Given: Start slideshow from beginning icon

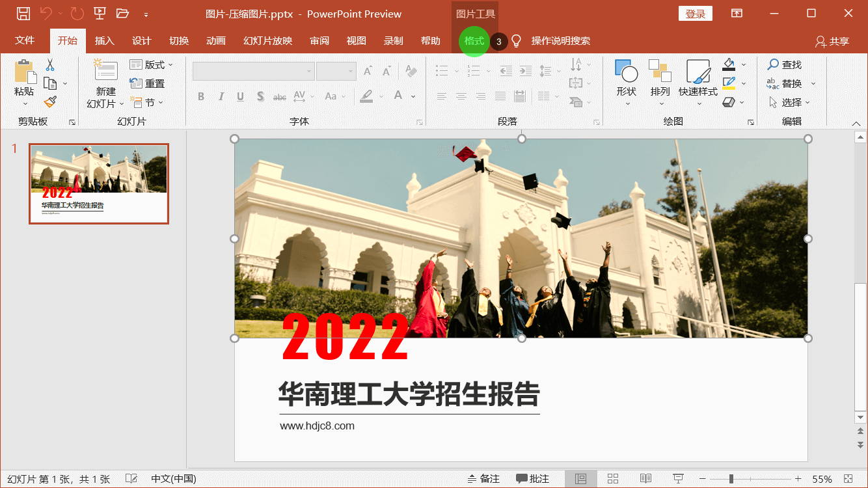Looking at the screenshot, I should 100,13.
